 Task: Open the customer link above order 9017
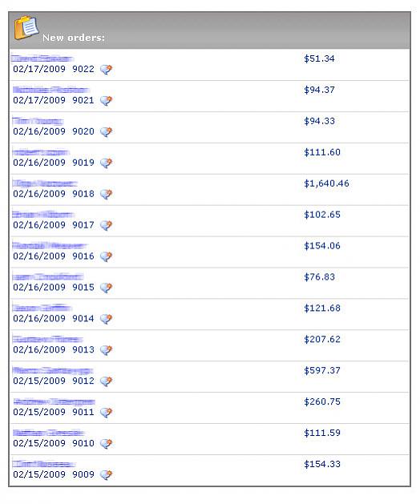(x=43, y=215)
